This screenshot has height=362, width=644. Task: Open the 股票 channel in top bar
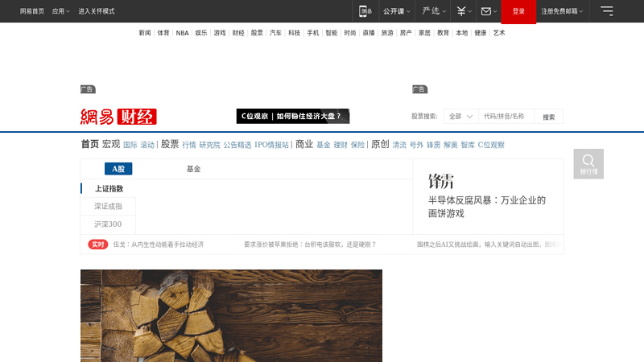257,33
